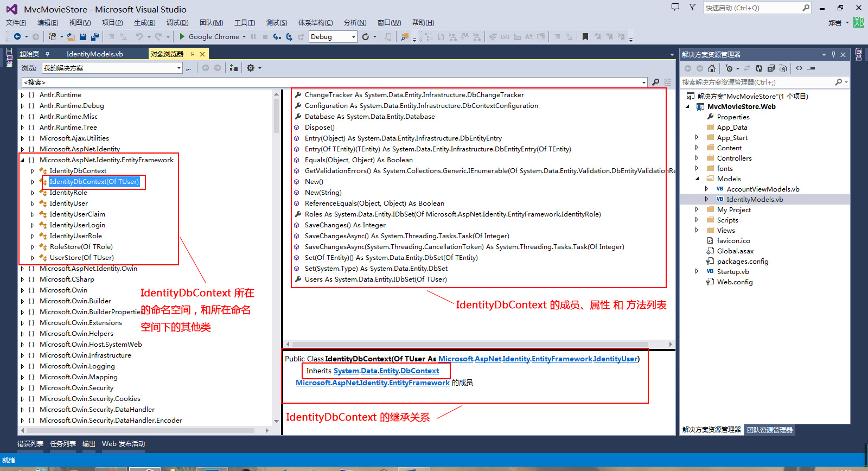
Task: Select the Users As System.Data.Entity.IDbSet member
Action: tap(375, 279)
